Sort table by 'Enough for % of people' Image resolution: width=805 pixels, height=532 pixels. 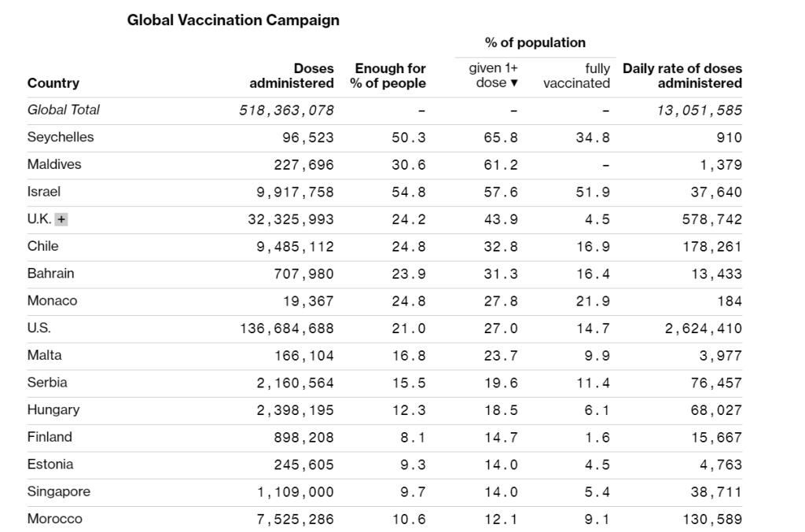pyautogui.click(x=388, y=76)
